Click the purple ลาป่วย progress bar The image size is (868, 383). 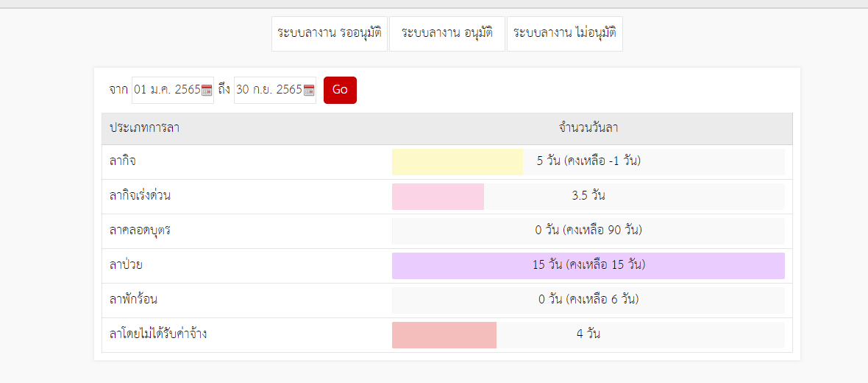click(x=588, y=265)
